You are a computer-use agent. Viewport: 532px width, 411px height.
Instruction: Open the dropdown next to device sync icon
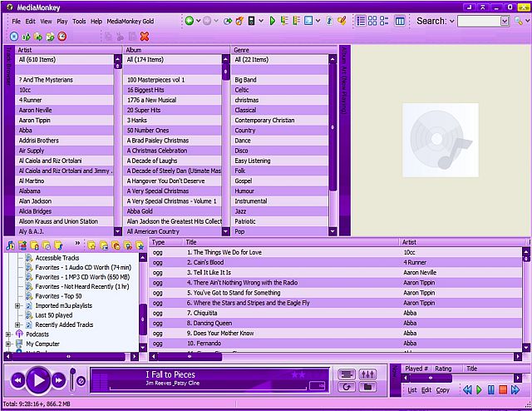261,21
